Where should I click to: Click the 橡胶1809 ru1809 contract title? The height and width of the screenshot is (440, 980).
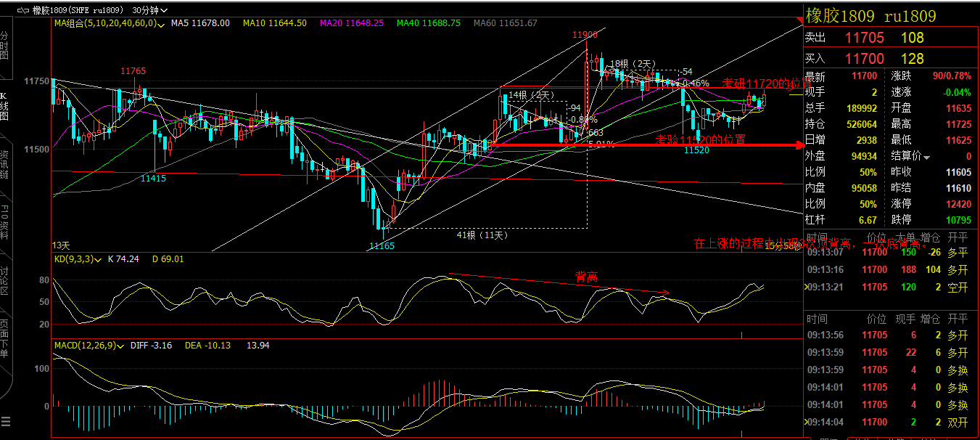coord(870,16)
